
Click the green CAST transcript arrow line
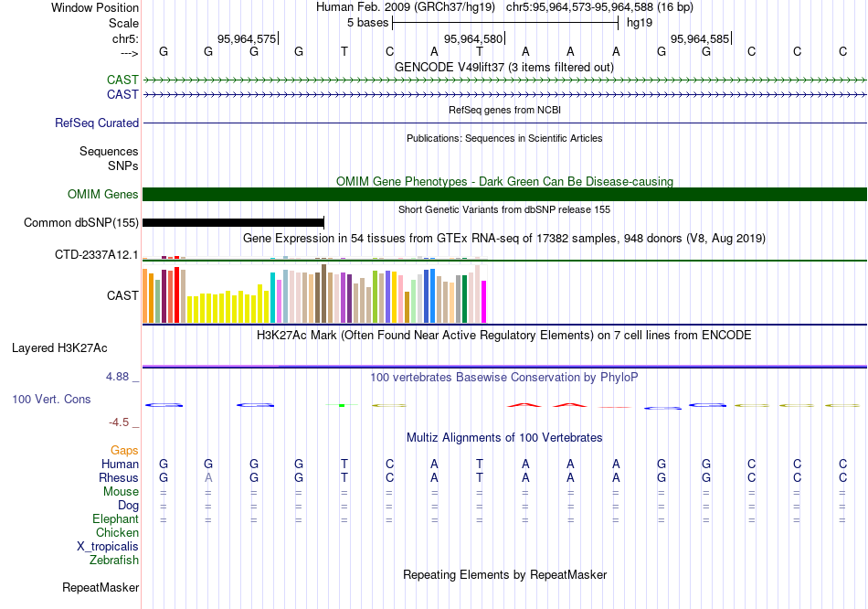pyautogui.click(x=504, y=80)
